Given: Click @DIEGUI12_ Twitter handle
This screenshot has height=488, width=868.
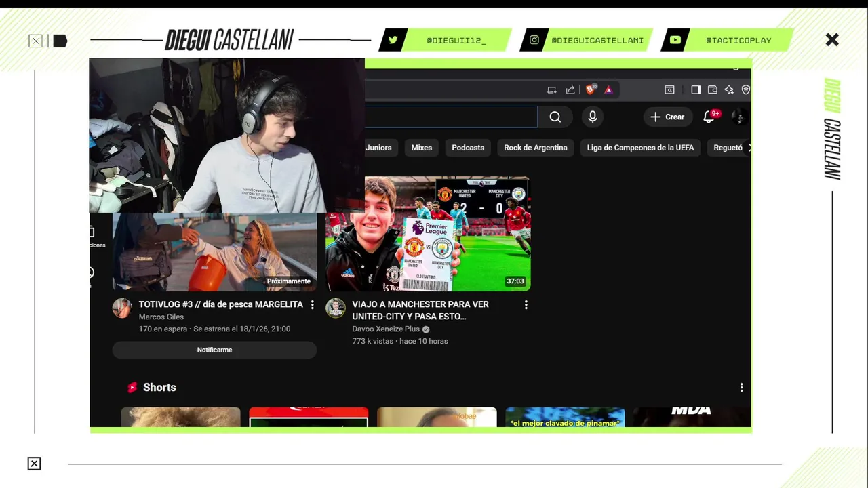Looking at the screenshot, I should [456, 41].
